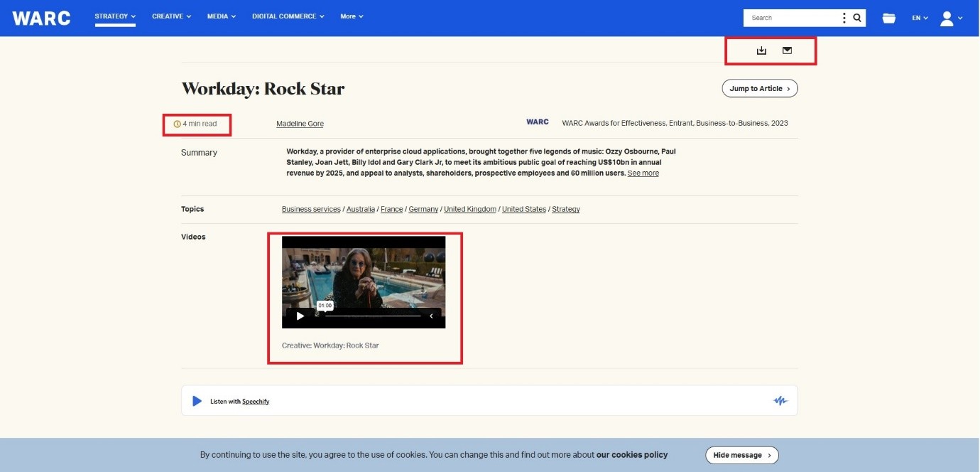This screenshot has width=980, height=472.
Task: Click the Hide message button
Action: [741, 455]
